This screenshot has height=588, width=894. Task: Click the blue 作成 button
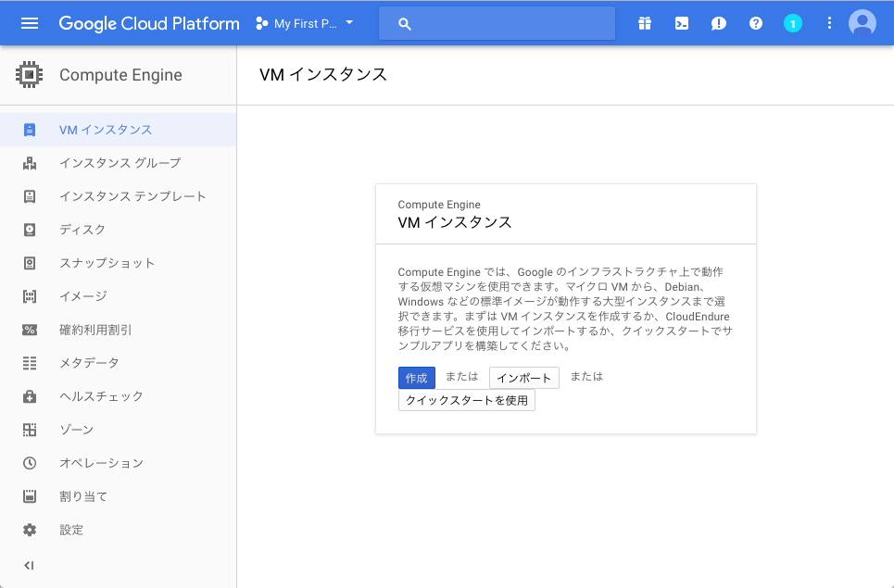[x=416, y=378]
